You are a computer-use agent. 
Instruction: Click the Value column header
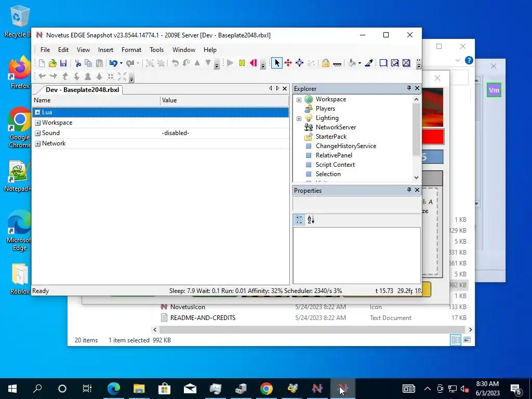point(224,100)
